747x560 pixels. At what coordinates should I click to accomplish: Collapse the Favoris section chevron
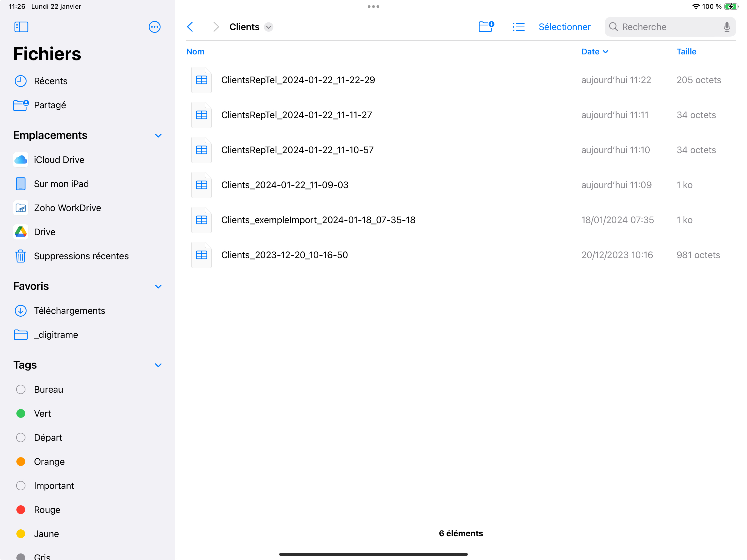pyautogui.click(x=158, y=286)
